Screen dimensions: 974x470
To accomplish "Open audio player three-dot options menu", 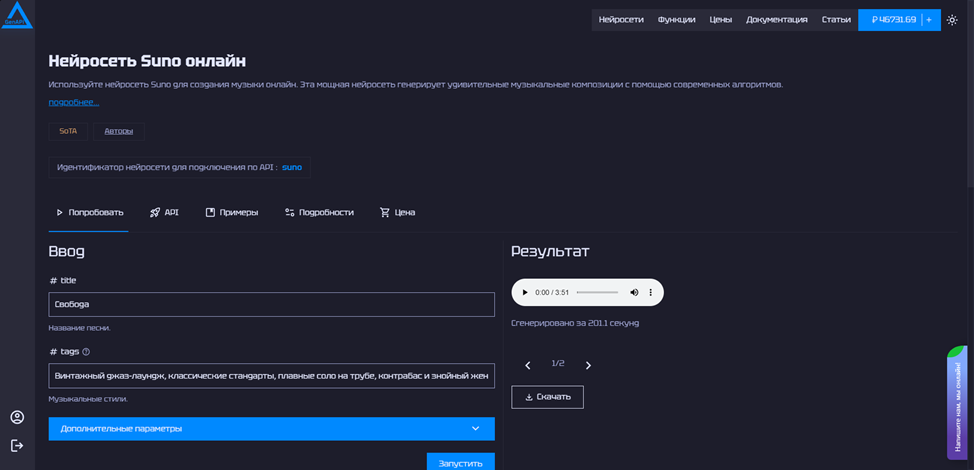I will coord(651,292).
